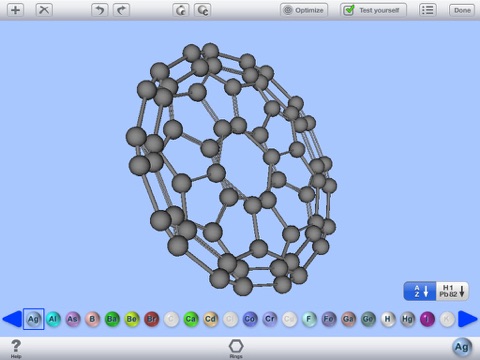Select the Ca calcium element ball
The image size is (480, 360).
191,319
